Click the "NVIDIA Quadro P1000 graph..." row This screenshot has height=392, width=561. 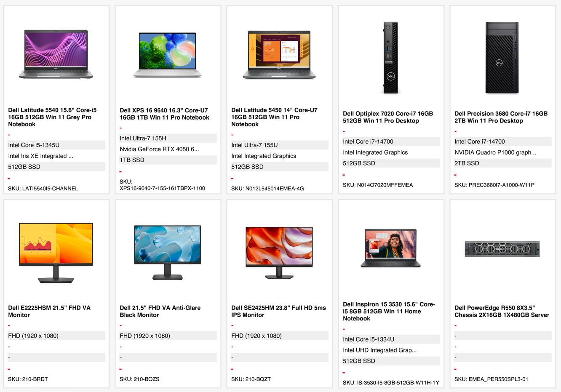[x=503, y=152]
